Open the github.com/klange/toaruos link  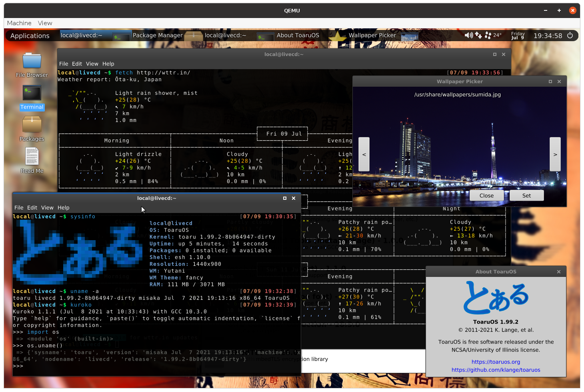pyautogui.click(x=496, y=370)
